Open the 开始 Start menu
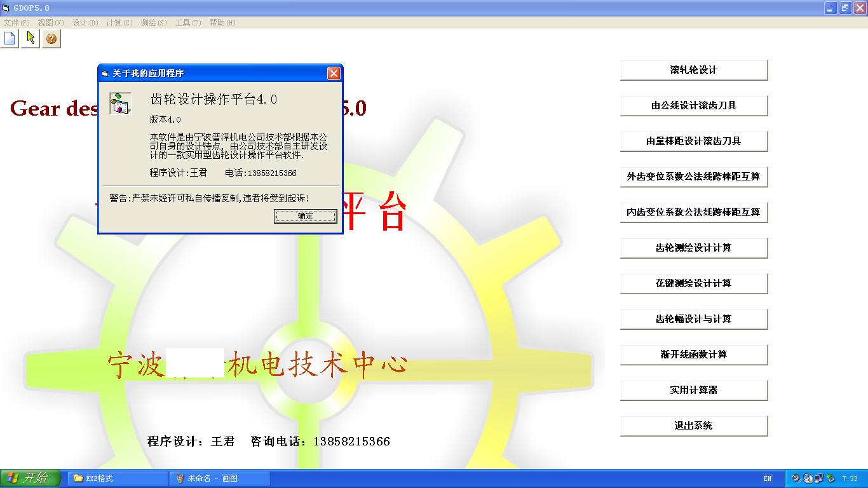Screen dimensions: 868x488 coord(31,478)
